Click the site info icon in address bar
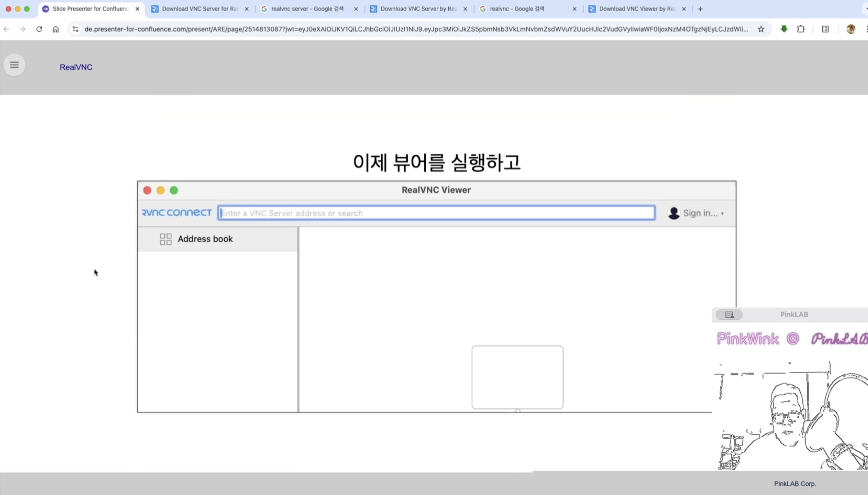Image resolution: width=868 pixels, height=495 pixels. tap(75, 29)
